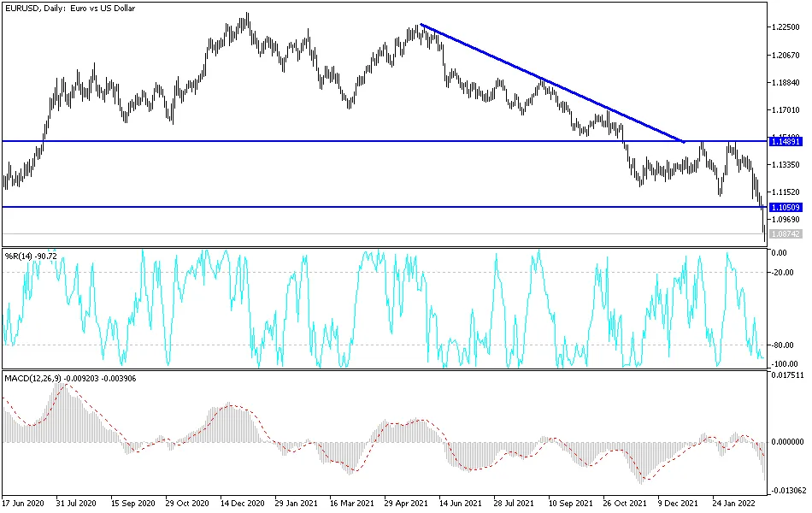
Task: Click the %R(14) -90.72 indicator label
Action: [31, 256]
